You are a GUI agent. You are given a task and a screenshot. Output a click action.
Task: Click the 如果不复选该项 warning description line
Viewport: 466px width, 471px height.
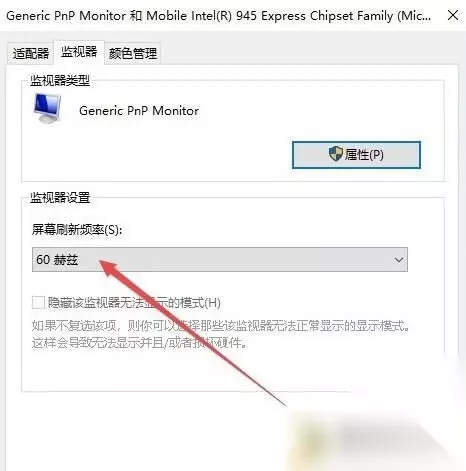(221, 325)
